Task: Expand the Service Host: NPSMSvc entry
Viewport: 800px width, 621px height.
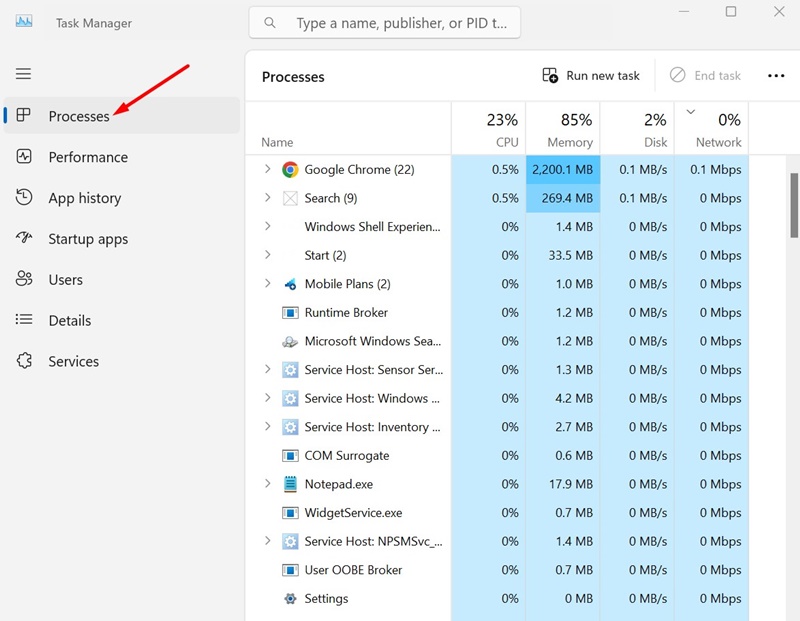Action: [x=267, y=541]
